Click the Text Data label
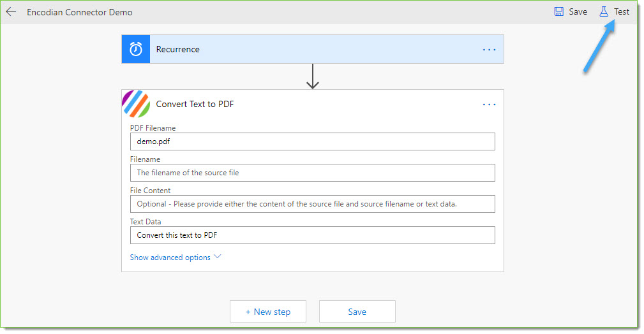Image resolution: width=644 pixels, height=334 pixels. [146, 222]
